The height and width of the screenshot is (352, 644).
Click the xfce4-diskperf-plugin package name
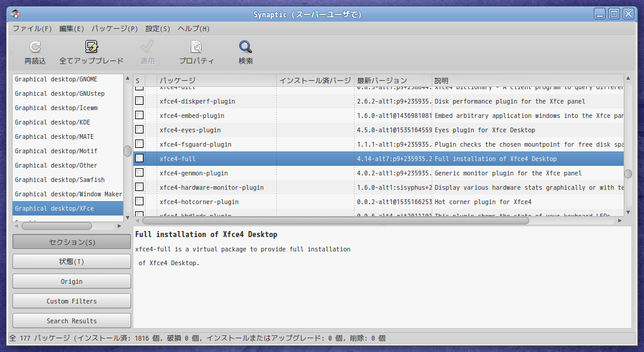click(197, 101)
